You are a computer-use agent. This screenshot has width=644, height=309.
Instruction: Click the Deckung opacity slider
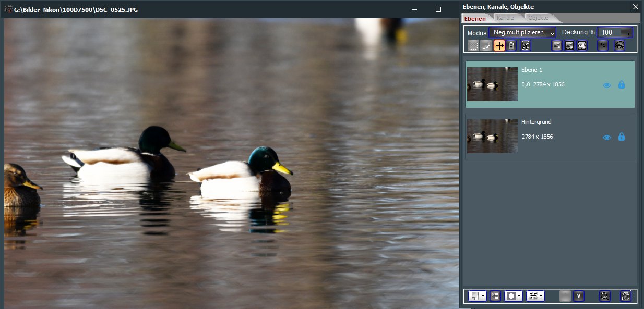615,32
